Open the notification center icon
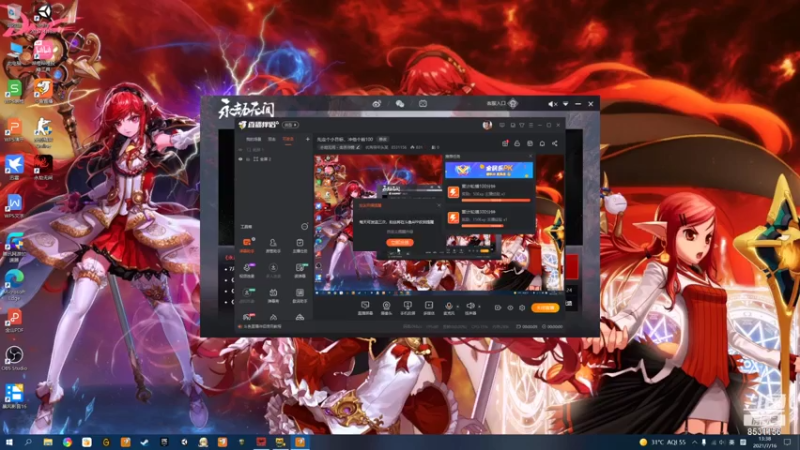This screenshot has height=450, width=800. 787,442
